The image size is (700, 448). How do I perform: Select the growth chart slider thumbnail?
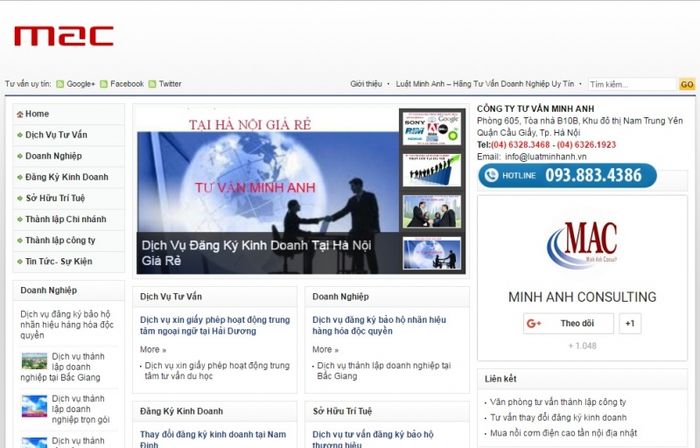pyautogui.click(x=432, y=170)
